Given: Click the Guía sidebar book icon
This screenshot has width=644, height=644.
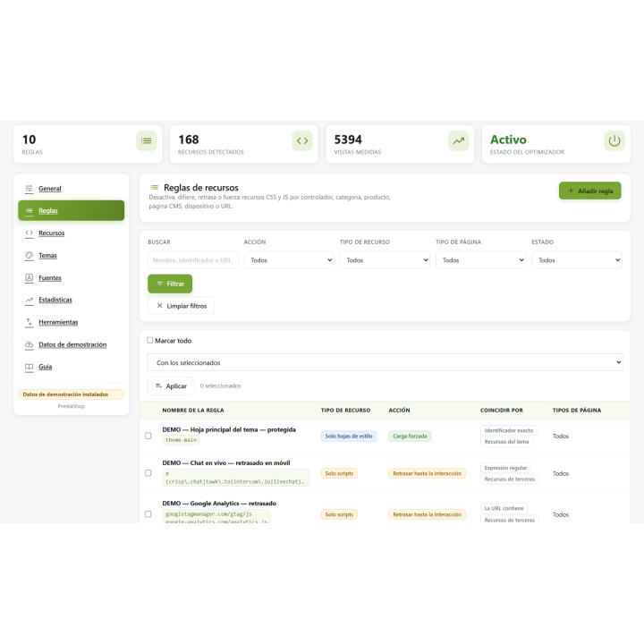Looking at the screenshot, I should coord(30,367).
